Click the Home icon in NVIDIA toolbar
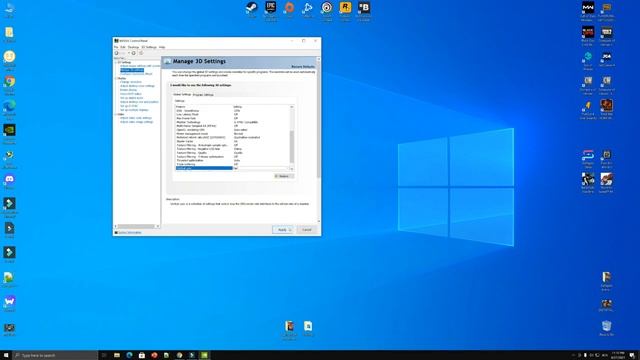The height and width of the screenshot is (360, 640). tap(141, 53)
